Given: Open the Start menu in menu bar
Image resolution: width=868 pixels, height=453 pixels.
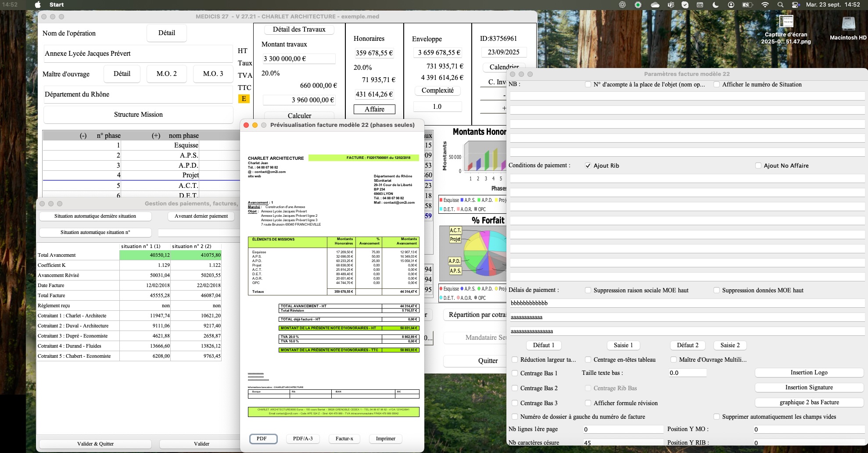Looking at the screenshot, I should click(57, 4).
